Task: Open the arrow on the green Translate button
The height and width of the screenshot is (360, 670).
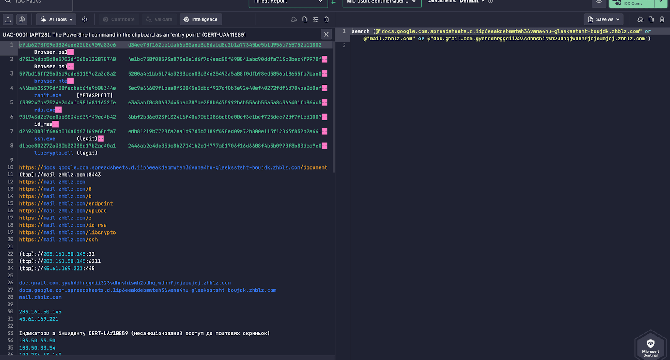Action: tap(661, 3)
